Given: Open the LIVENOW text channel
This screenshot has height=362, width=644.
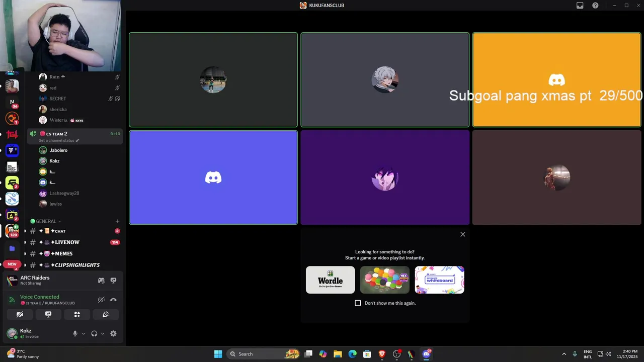Looking at the screenshot, I should [x=74, y=242].
